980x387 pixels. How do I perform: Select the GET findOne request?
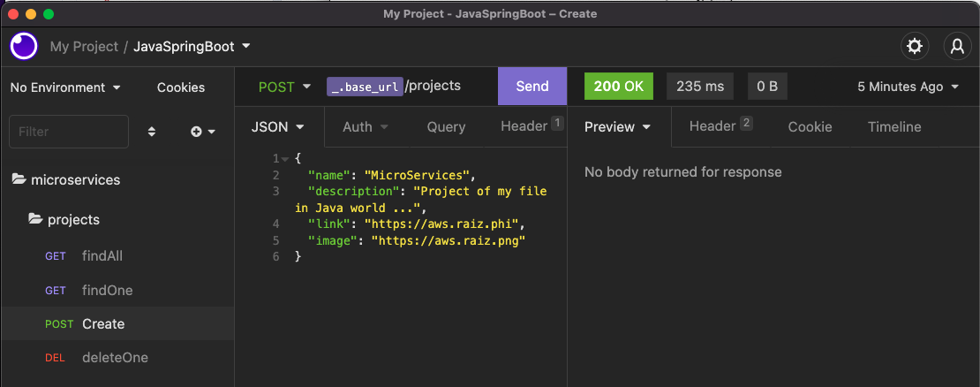coord(117,290)
